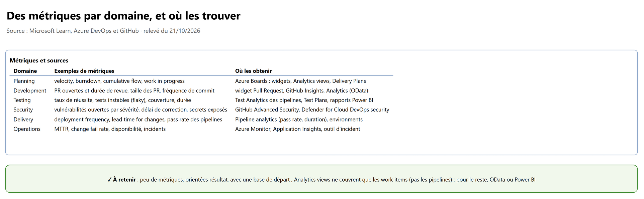Select the 'GitHub Advanced Security' source cell
The height and width of the screenshot is (199, 644).
pos(312,110)
